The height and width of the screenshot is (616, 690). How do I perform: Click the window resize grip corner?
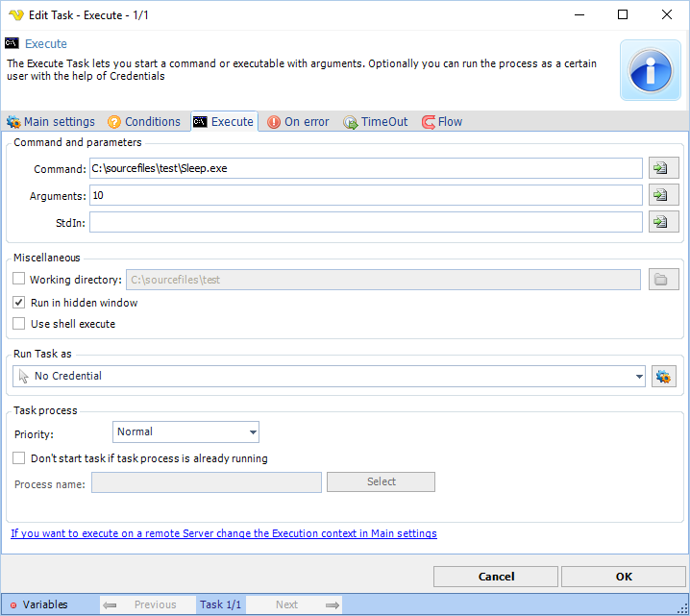[x=682, y=608]
